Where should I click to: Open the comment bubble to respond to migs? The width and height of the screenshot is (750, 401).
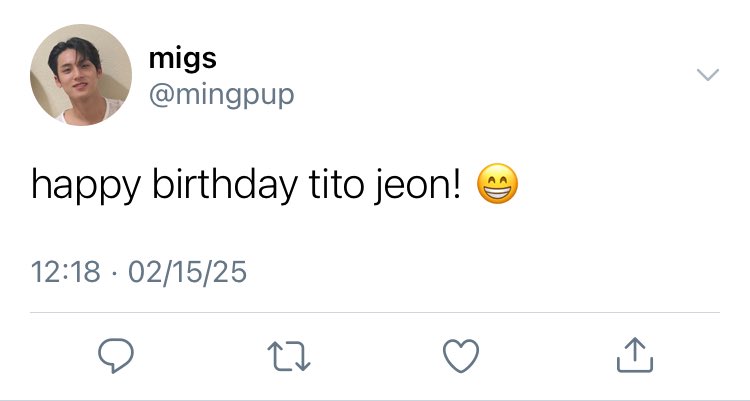tap(116, 356)
